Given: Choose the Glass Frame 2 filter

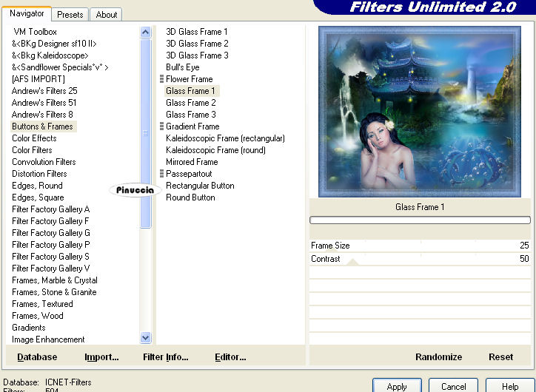Looking at the screenshot, I should click(x=191, y=103).
